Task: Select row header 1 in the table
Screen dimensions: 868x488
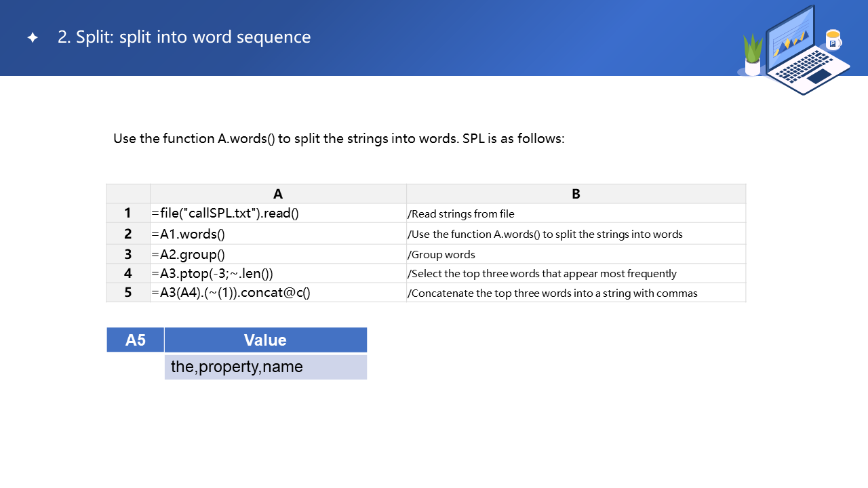Action: 128,213
